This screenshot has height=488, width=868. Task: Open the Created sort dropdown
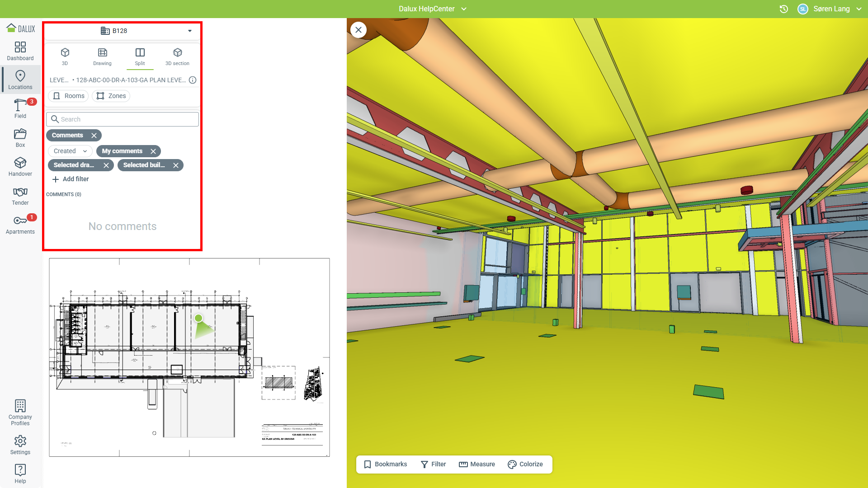(x=70, y=151)
